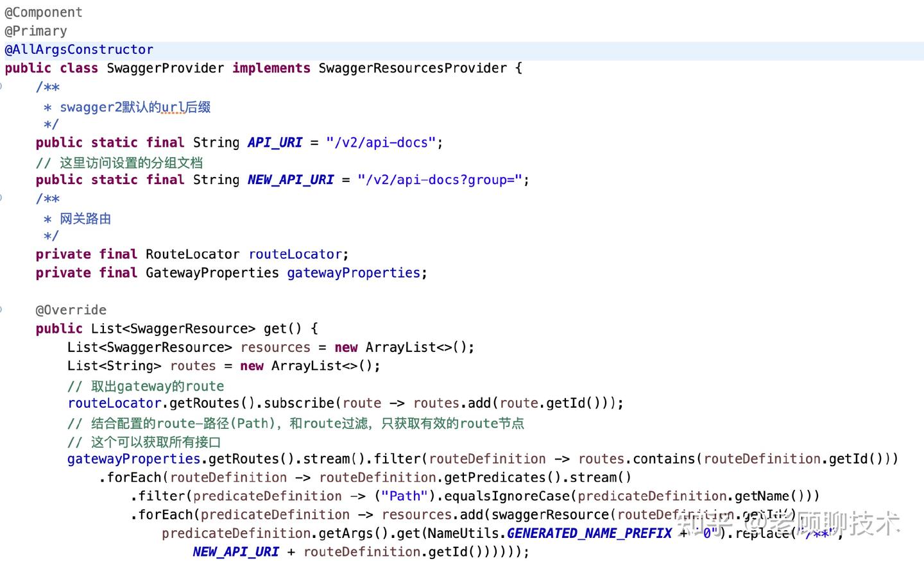
Task: Click the RouteLocator type name
Action: click(x=193, y=254)
